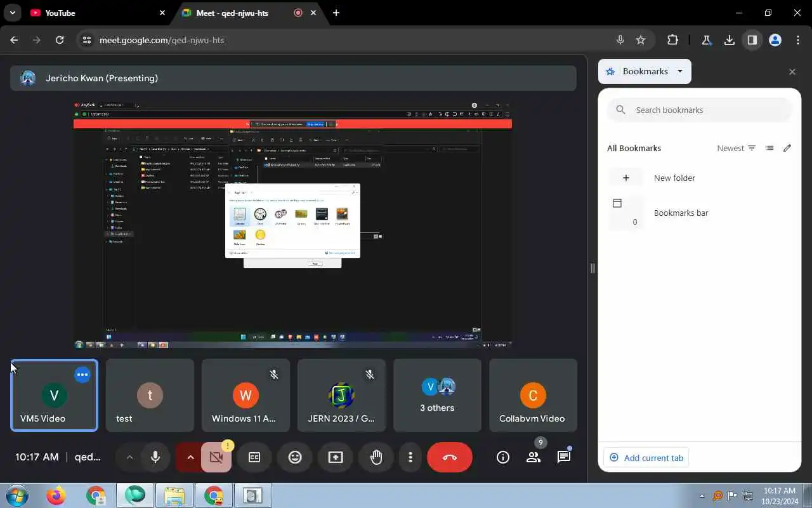
Task: Open the Bookmarks side panel dropdown
Action: point(645,72)
